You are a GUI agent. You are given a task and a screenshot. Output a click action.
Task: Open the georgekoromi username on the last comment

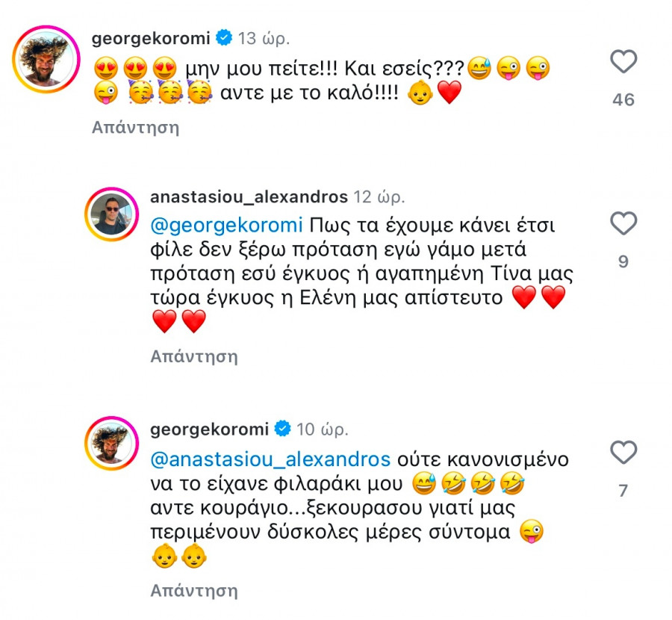[211, 430]
